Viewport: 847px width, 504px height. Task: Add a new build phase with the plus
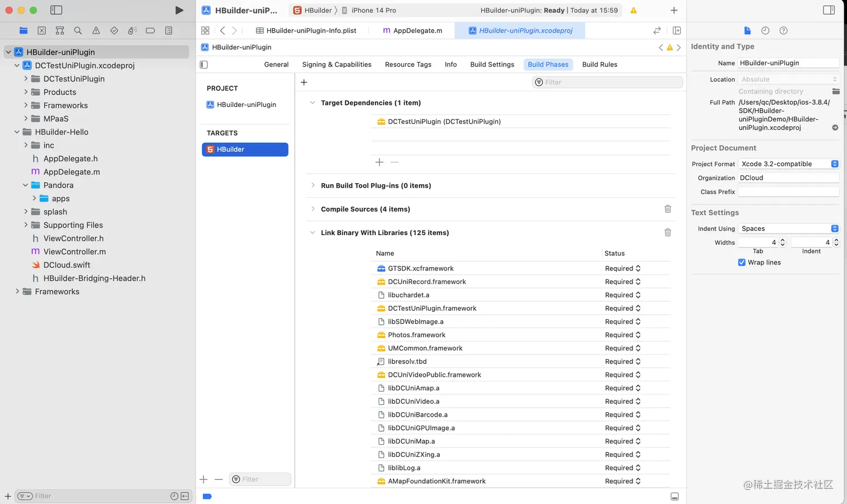click(x=304, y=82)
